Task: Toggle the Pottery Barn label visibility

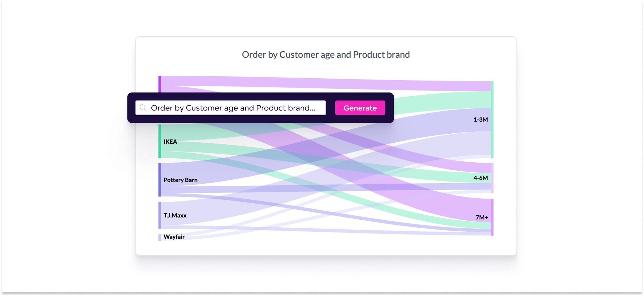Action: (x=180, y=180)
